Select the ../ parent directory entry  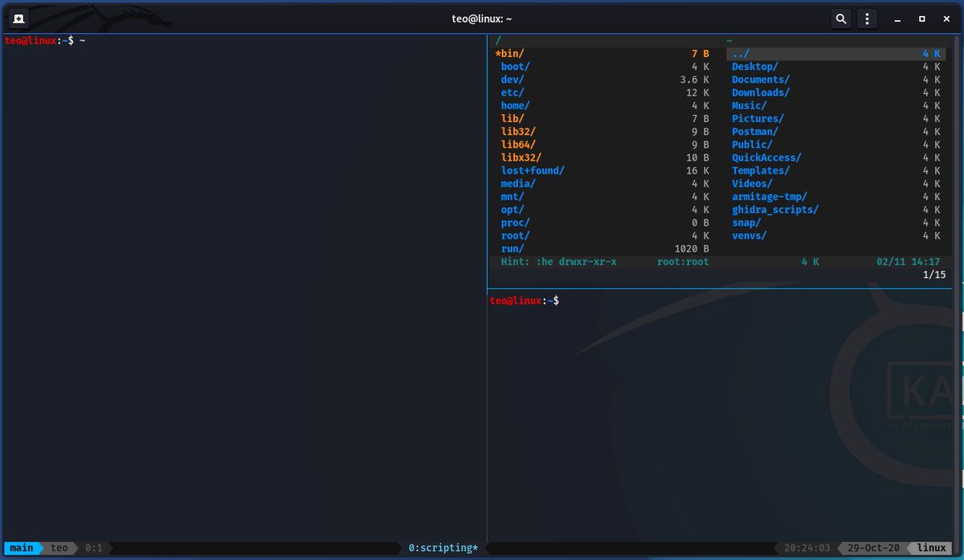tap(836, 54)
